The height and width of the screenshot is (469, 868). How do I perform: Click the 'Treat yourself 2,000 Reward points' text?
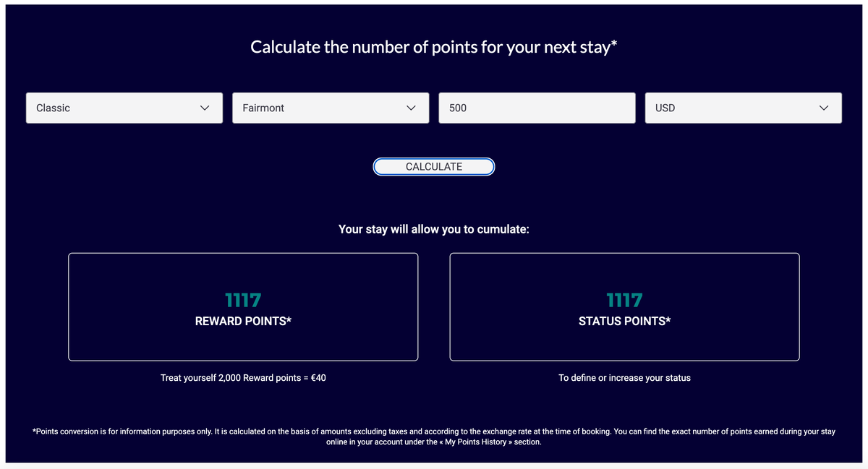243,377
